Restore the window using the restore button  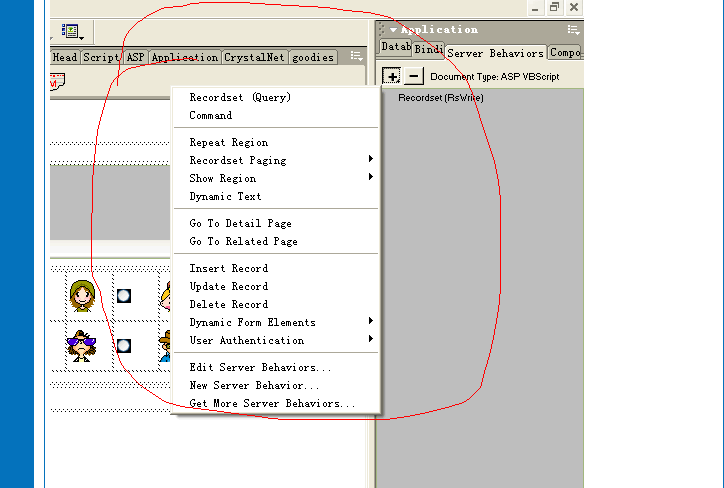[554, 7]
